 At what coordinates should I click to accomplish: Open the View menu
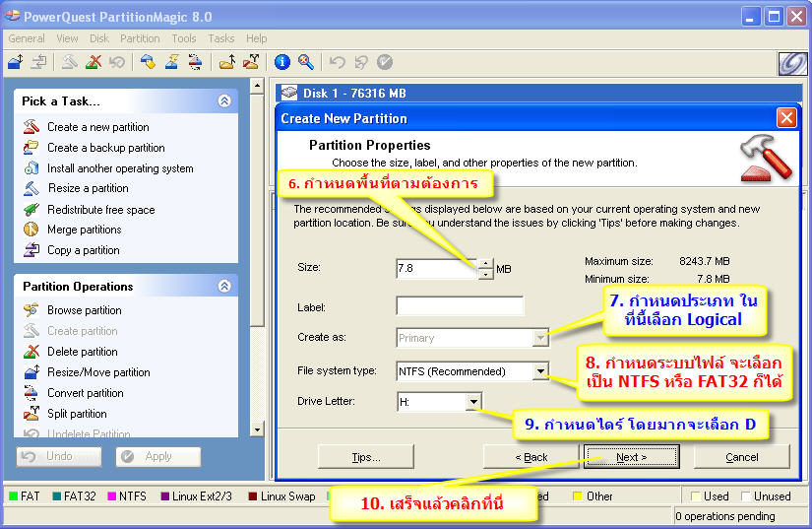67,38
